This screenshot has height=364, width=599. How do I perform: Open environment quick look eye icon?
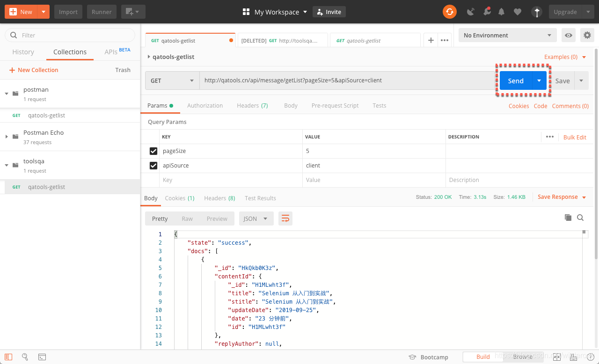coord(569,35)
